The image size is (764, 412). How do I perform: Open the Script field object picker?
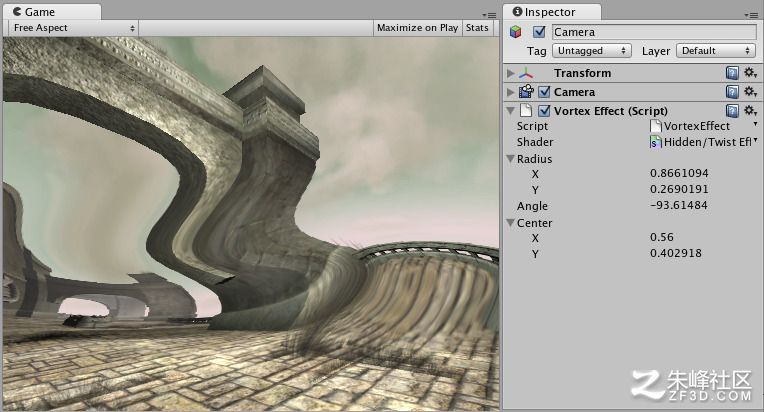755,124
